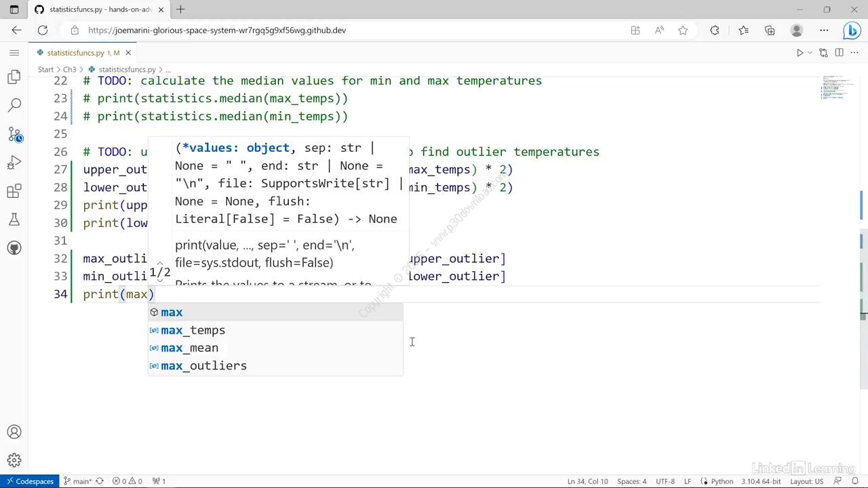Open the split screen/apps icon in address bar
868x488 pixels.
[635, 30]
